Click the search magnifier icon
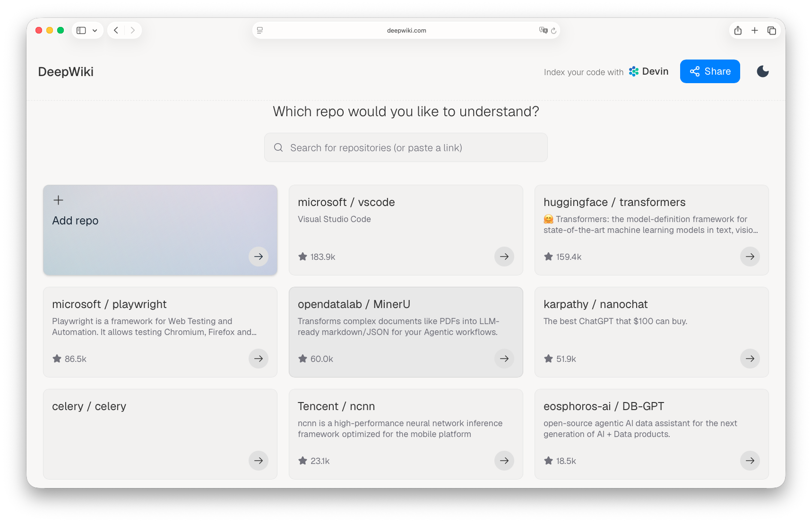 coord(278,147)
